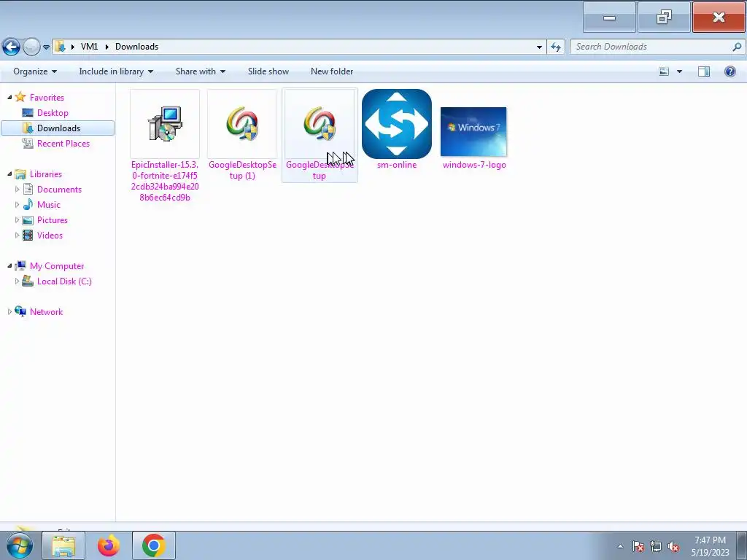747x560 pixels.
Task: Click the windows-7-logo file name label
Action: click(x=474, y=165)
